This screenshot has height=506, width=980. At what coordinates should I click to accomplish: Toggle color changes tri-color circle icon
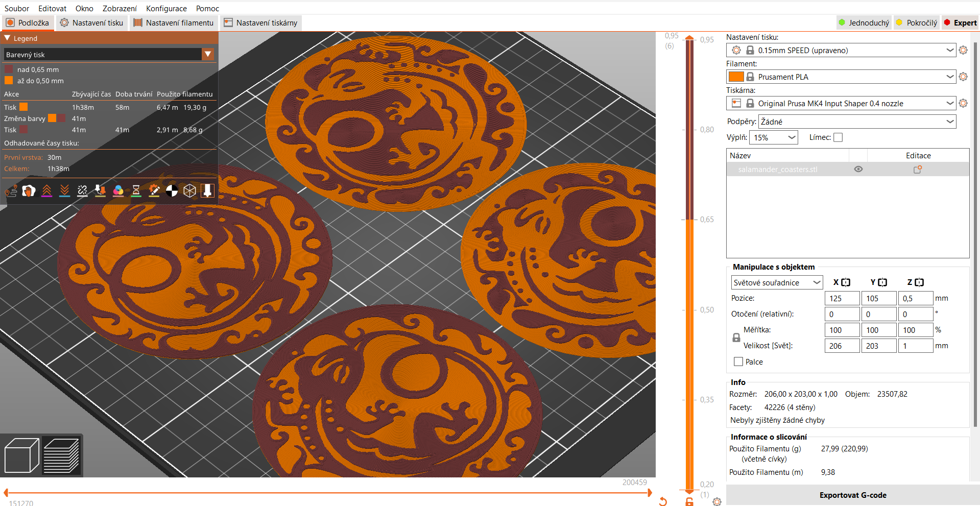tap(118, 191)
